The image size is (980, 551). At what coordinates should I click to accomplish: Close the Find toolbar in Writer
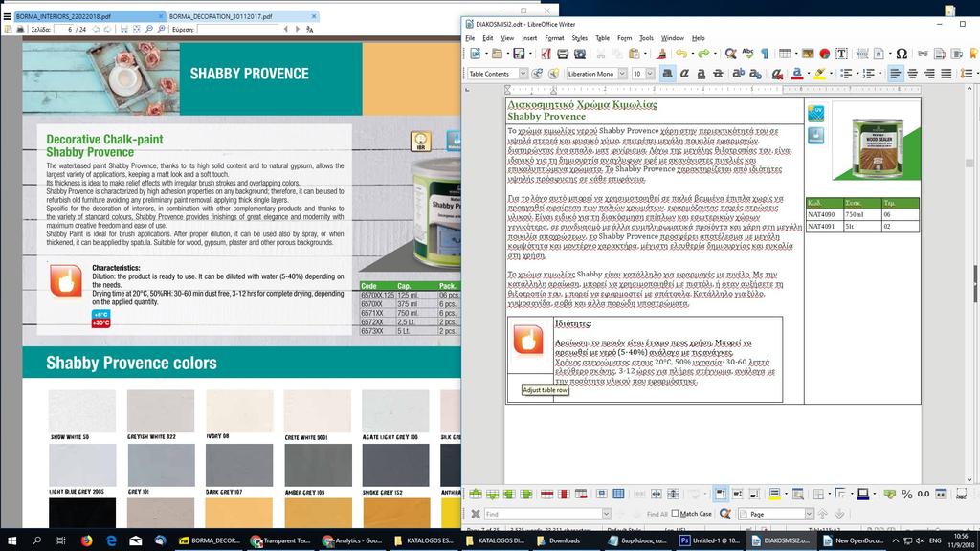point(475,514)
